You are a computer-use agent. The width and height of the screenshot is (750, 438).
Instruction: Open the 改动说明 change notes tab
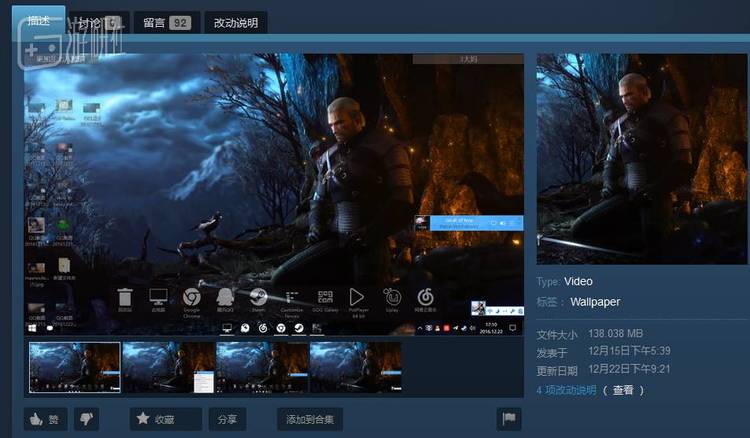tap(235, 22)
